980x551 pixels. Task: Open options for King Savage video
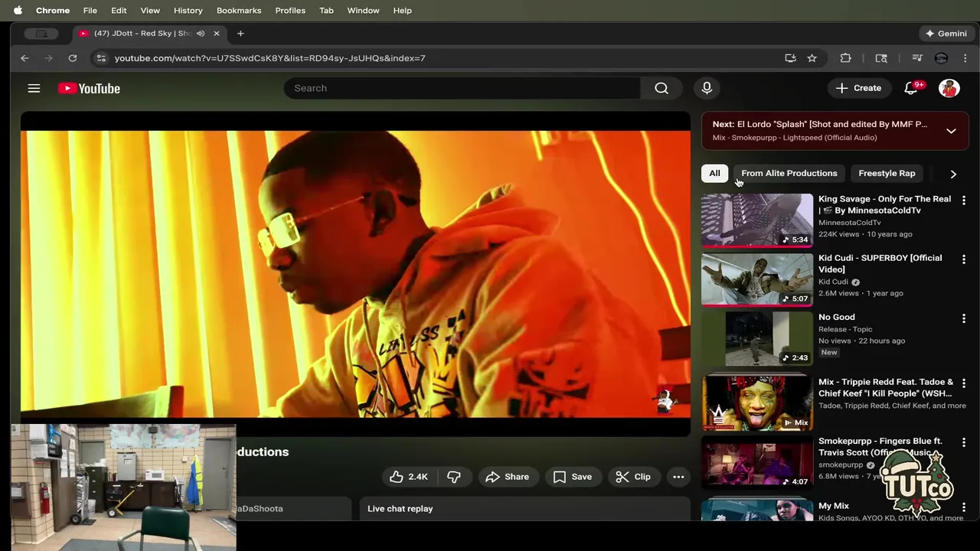(x=964, y=201)
